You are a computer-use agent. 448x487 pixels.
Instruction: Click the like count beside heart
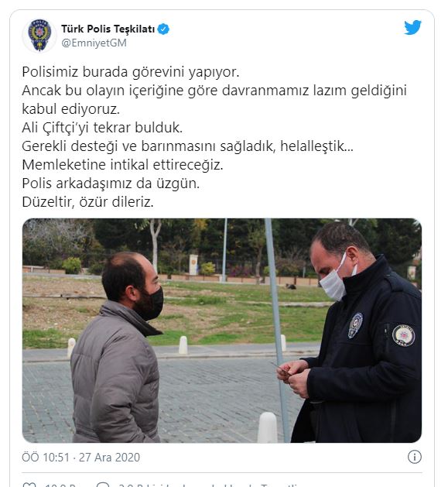(60, 485)
